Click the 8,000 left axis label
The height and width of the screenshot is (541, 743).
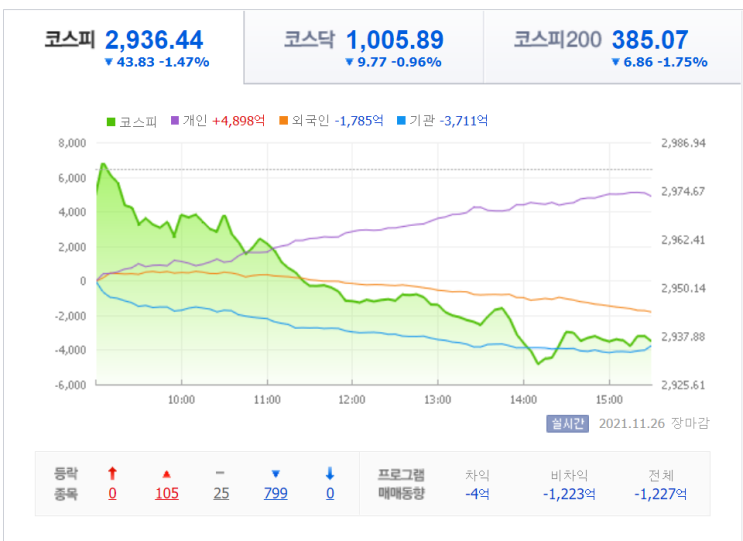point(72,143)
